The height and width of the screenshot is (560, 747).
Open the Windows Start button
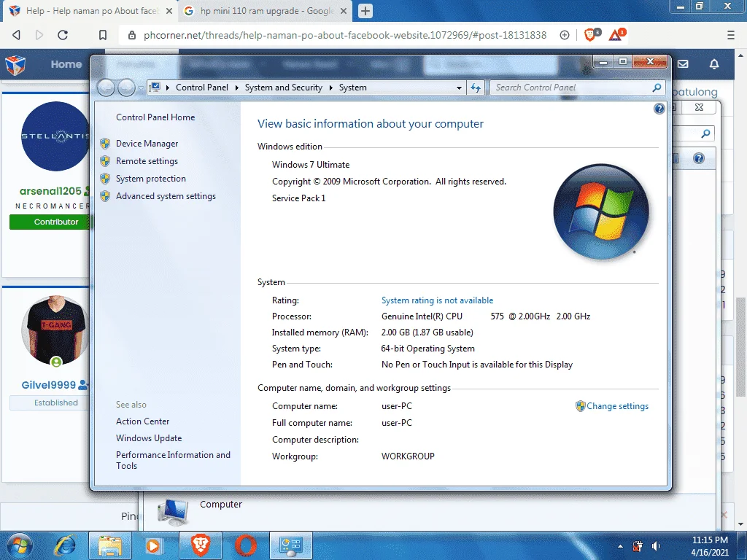(x=18, y=545)
